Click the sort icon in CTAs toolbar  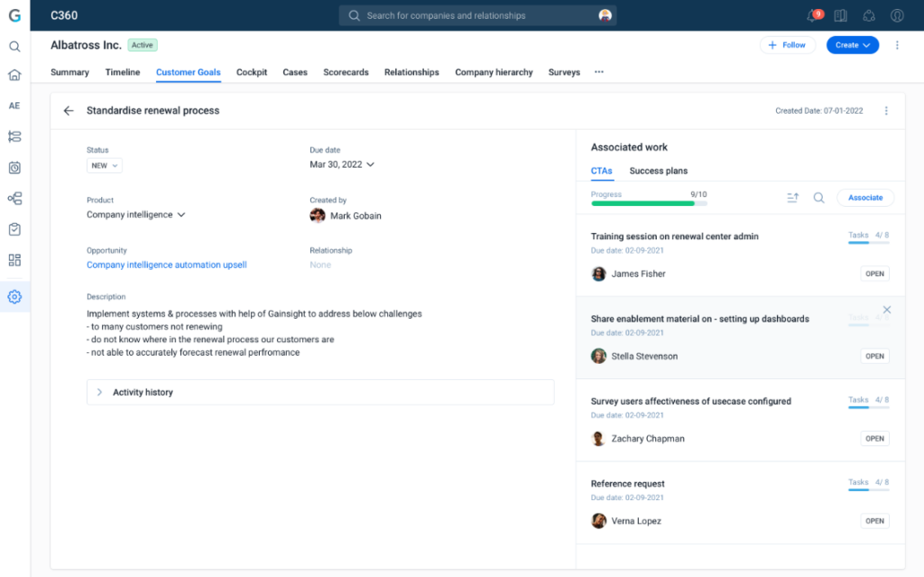pos(792,199)
